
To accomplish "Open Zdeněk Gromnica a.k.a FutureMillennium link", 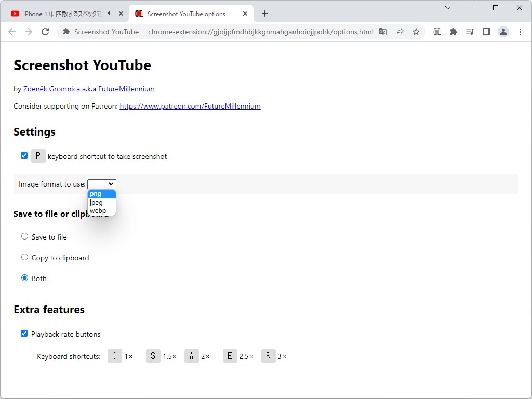I will 89,89.
